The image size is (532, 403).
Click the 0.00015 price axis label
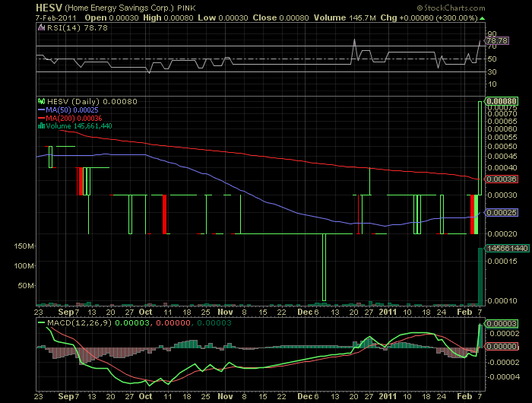tap(502, 261)
